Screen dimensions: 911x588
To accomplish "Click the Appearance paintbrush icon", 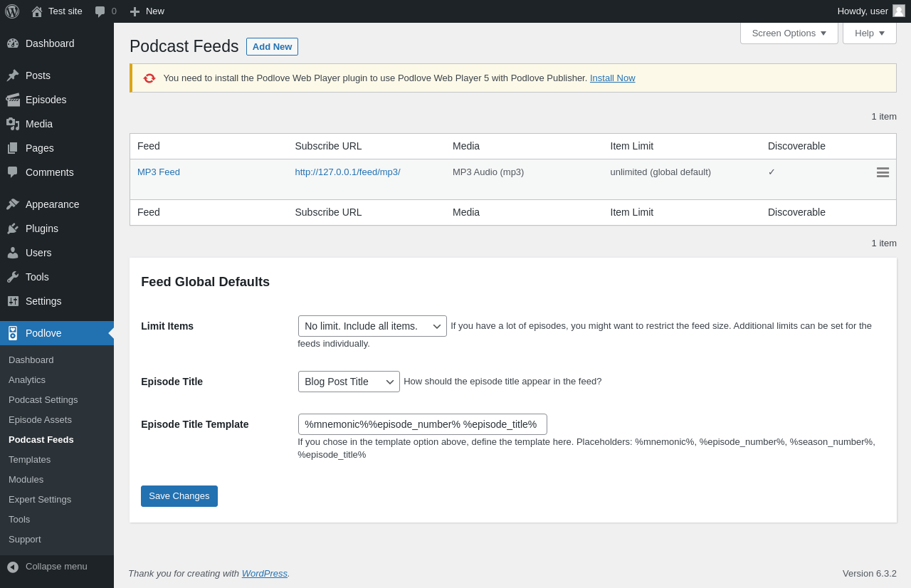I will pos(13,204).
